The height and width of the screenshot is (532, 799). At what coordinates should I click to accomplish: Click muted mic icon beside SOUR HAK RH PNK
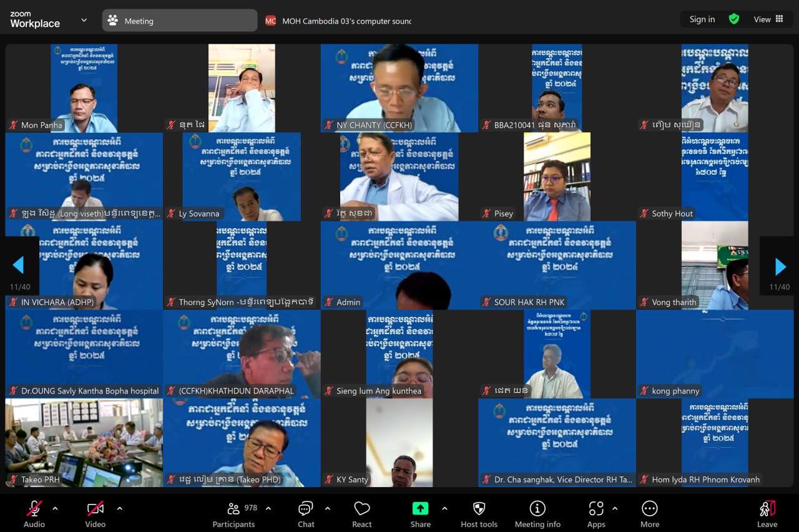tap(486, 302)
